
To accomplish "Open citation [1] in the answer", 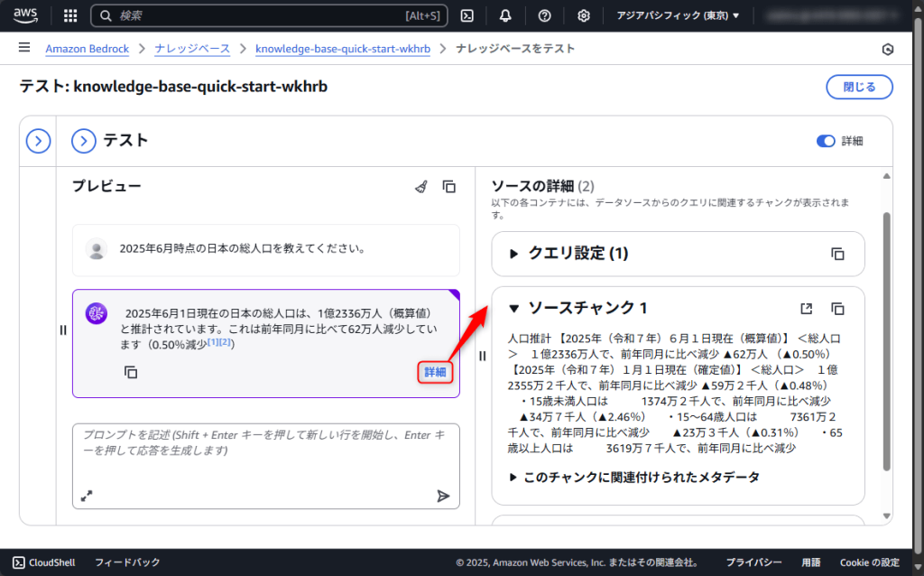I will click(213, 342).
